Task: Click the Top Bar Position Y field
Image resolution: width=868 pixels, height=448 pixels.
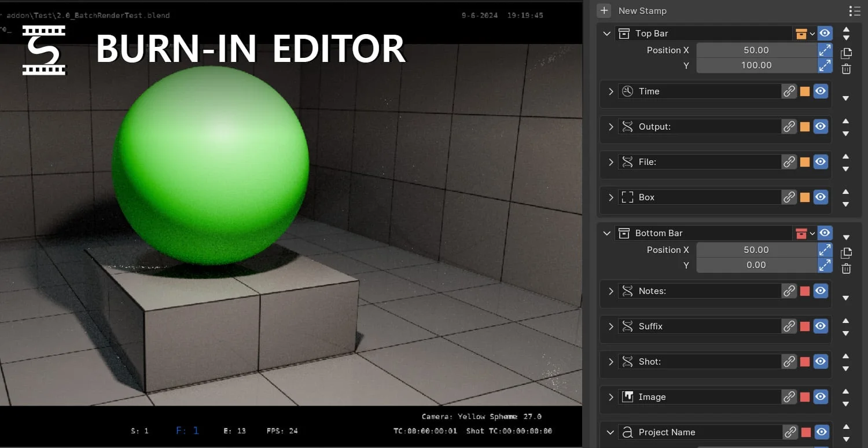Action: point(755,65)
